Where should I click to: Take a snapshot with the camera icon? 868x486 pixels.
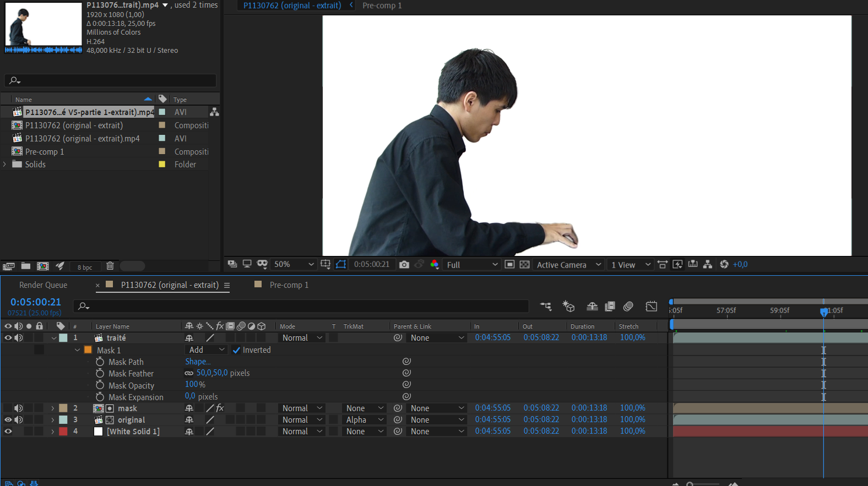pyautogui.click(x=404, y=265)
